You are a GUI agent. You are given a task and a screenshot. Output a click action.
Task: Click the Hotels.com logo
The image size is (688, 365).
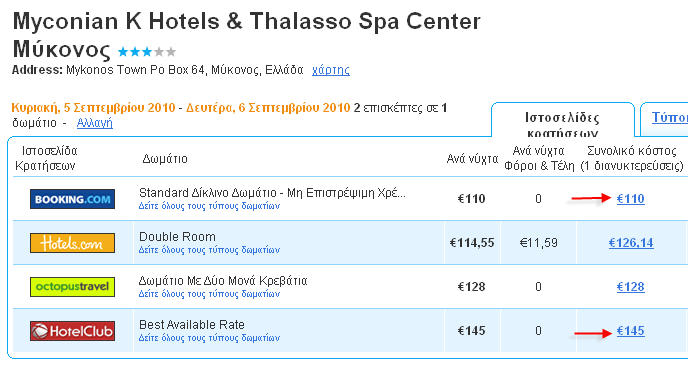[72, 243]
